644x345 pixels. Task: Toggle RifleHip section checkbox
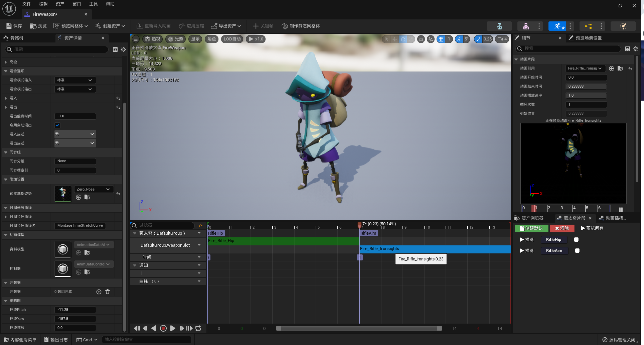tap(576, 240)
